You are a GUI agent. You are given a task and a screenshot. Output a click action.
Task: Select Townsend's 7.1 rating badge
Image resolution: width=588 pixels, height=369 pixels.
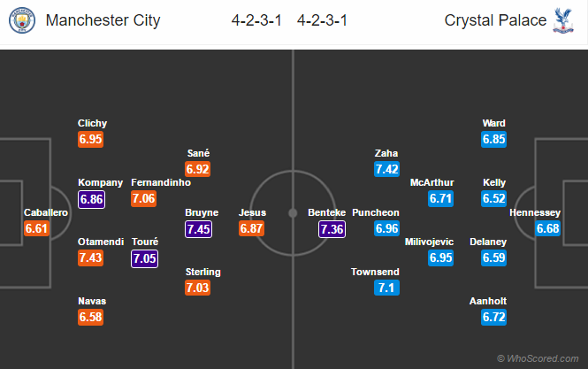point(386,288)
